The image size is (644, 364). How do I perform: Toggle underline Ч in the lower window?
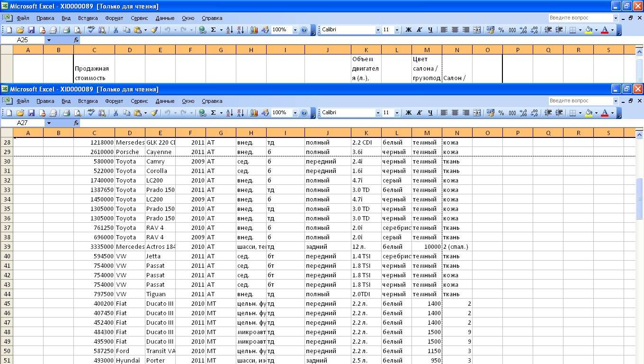(430, 113)
